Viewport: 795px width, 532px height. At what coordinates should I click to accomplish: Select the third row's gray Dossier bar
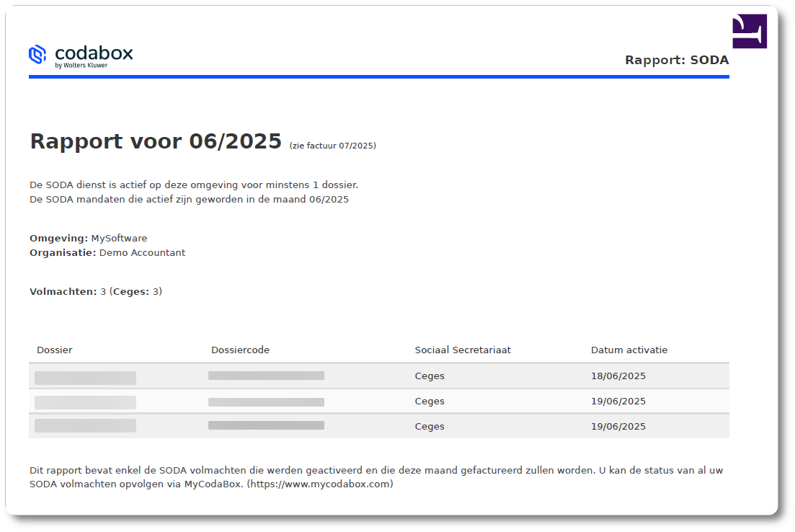(x=84, y=425)
